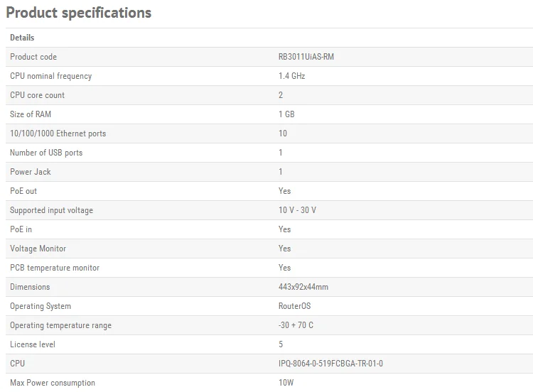This screenshot has width=533, height=392.
Task: Select the Max Power consumption 10W value
Action: click(x=286, y=383)
